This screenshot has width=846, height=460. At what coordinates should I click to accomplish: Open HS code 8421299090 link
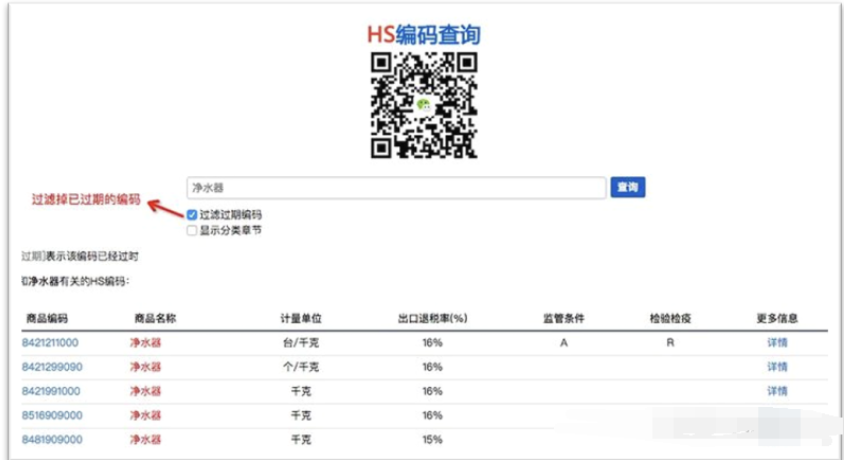coord(50,367)
